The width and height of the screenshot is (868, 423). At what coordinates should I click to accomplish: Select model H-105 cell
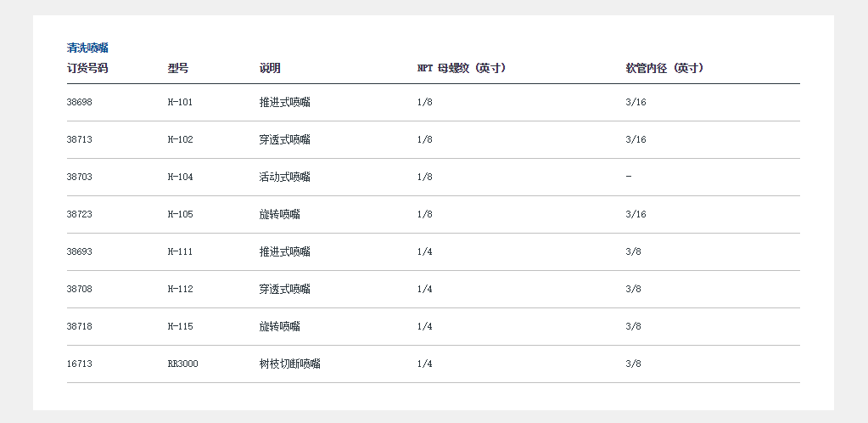(x=181, y=215)
